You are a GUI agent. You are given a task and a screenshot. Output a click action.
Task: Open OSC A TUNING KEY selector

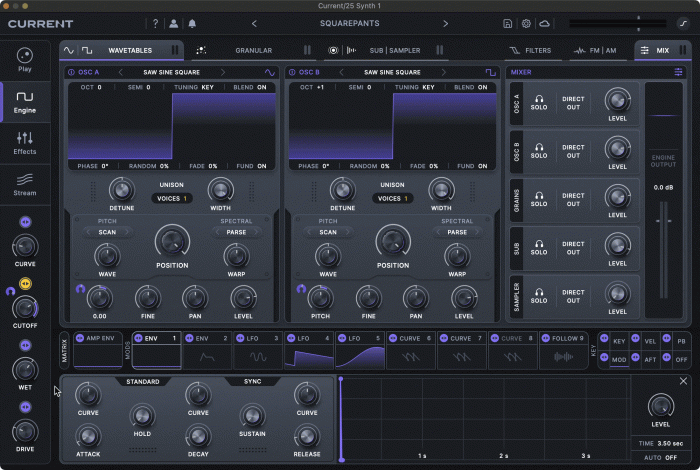pyautogui.click(x=194, y=87)
